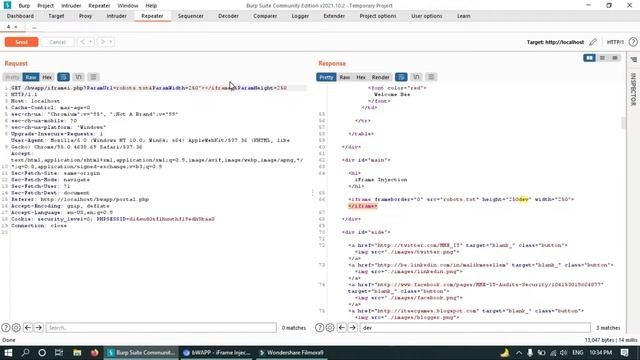Open the next history dropdown arrow

click(111, 42)
